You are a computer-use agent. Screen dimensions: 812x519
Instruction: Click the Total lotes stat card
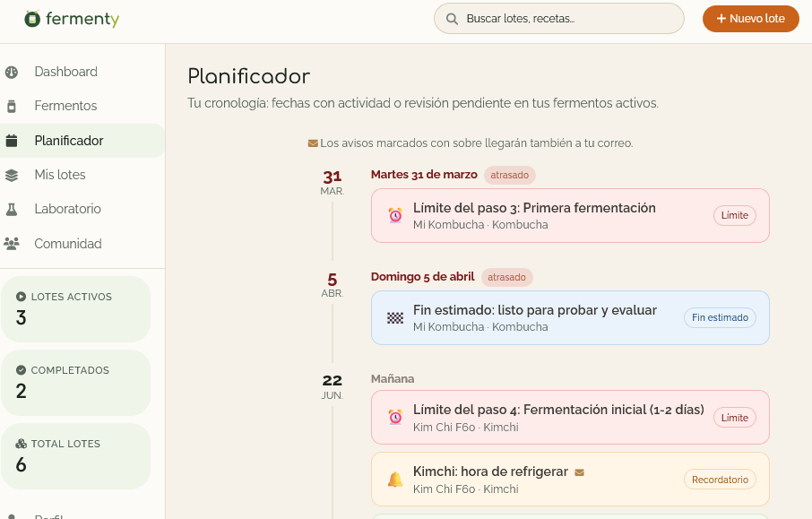75,456
